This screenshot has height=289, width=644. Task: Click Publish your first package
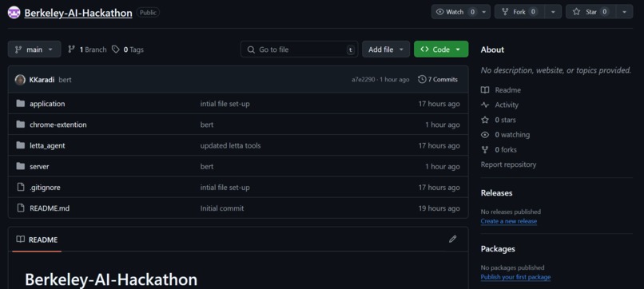[516, 277]
